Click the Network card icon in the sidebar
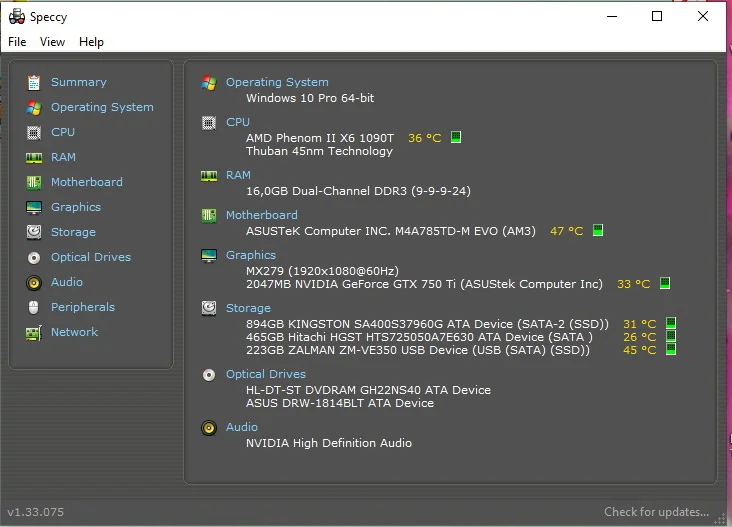The width and height of the screenshot is (732, 527). pos(34,333)
